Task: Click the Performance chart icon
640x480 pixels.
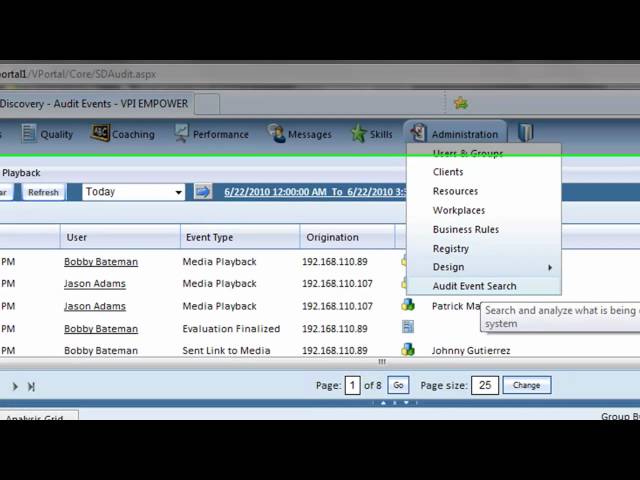Action: tap(181, 133)
